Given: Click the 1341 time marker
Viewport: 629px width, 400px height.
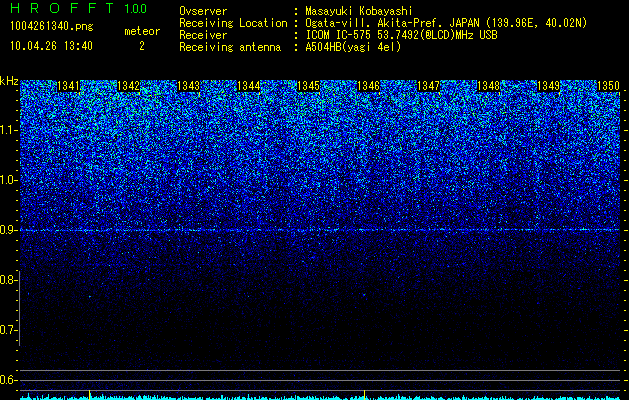Looking at the screenshot, I should tap(68, 86).
